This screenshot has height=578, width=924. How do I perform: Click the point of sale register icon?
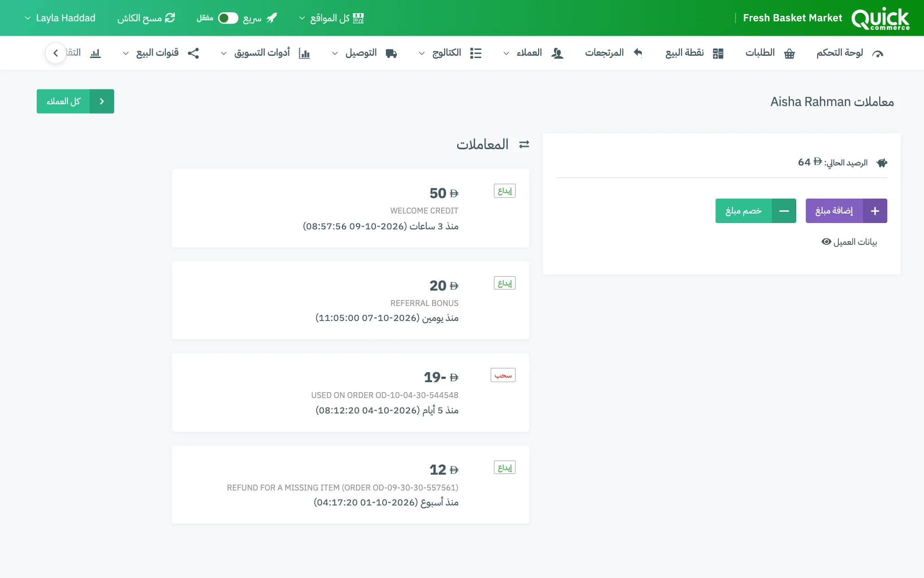point(718,53)
